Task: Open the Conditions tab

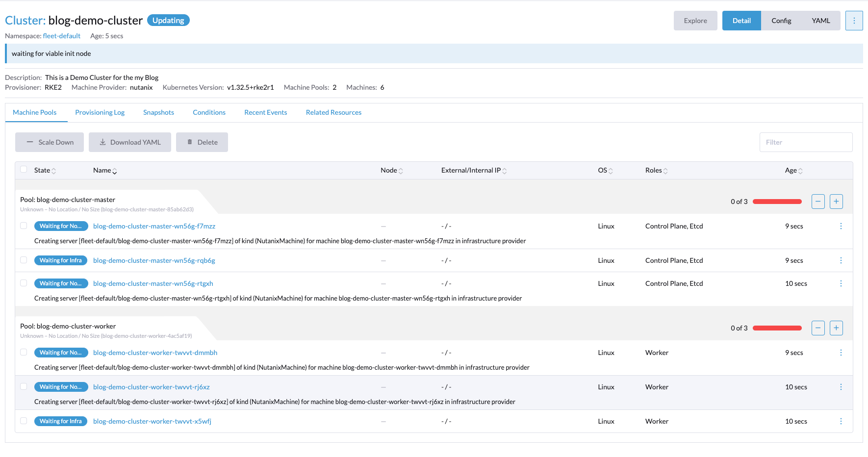Action: click(x=209, y=112)
